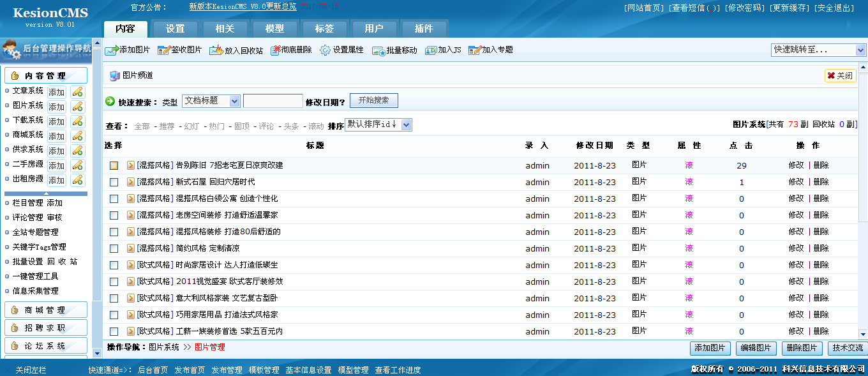Expand the 默认排序id sort dropdown
This screenshot has height=376, width=868.
pyautogui.click(x=378, y=125)
